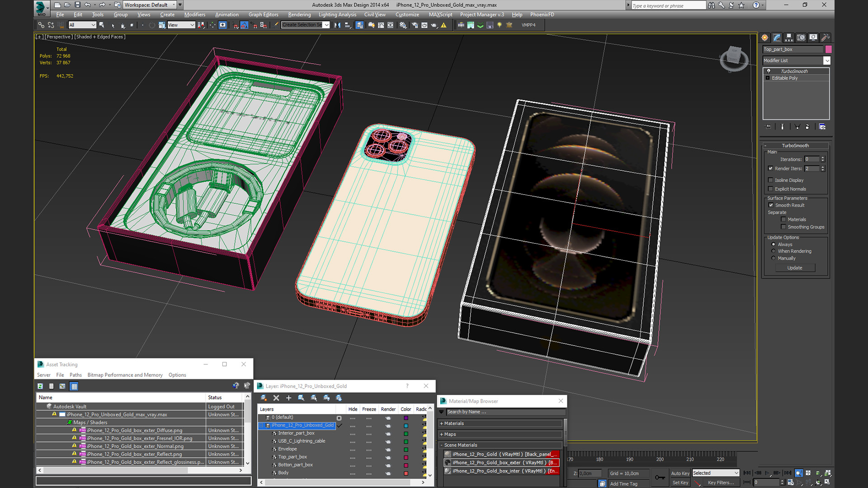Click the Select and Link tool
868x488 pixels.
click(x=41, y=25)
